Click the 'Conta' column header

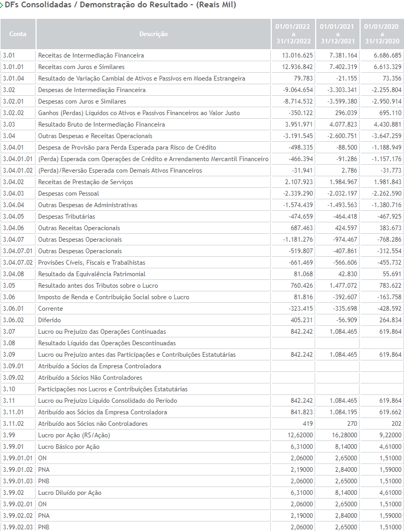point(18,34)
